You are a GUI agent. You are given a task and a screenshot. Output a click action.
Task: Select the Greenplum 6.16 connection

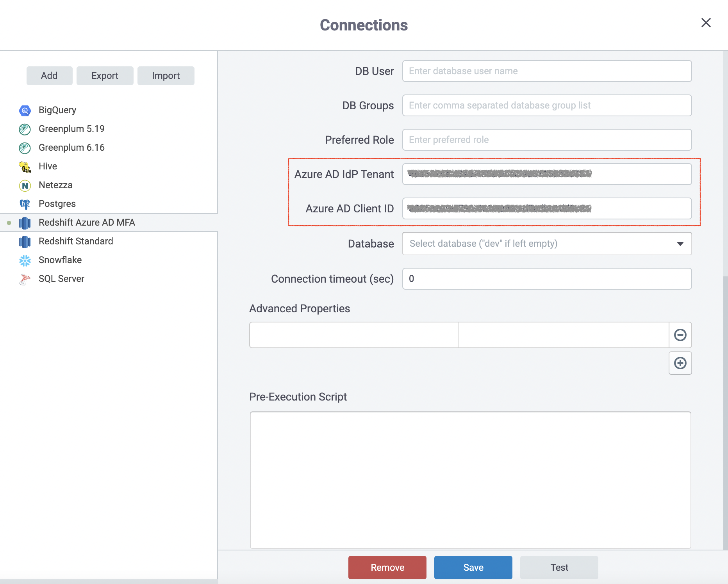point(71,148)
